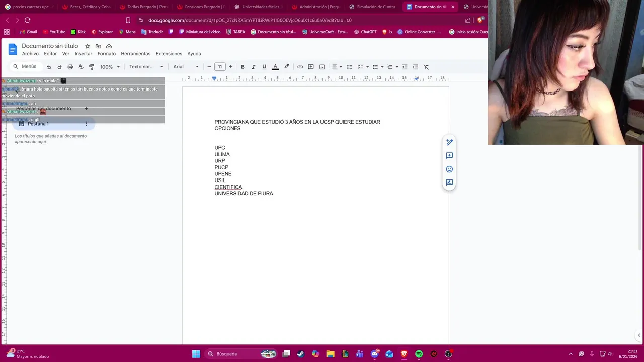
Task: Insert a numbered list
Action: click(x=390, y=67)
